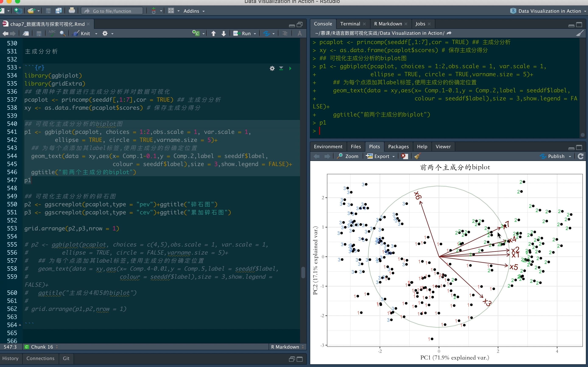The height and width of the screenshot is (367, 588).
Task: Click line 550 ggscreeplot code
Action: pos(121,204)
